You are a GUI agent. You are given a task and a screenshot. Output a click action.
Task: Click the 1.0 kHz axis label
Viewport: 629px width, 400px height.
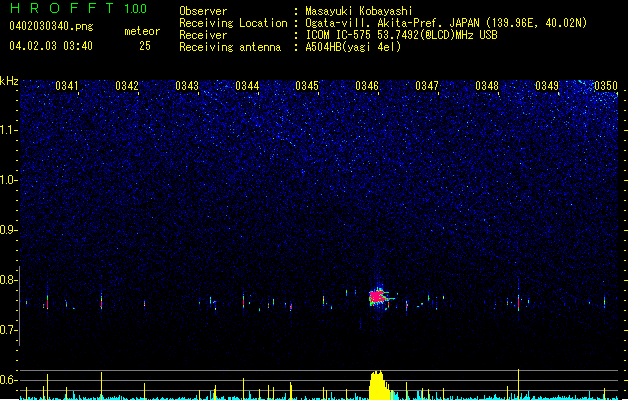point(8,180)
